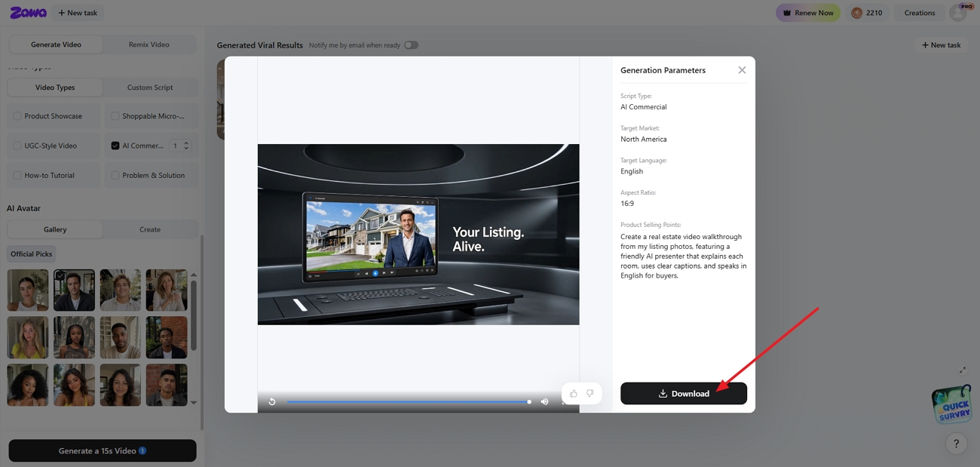Open Creations in the top bar
The image size is (980, 467).
920,13
